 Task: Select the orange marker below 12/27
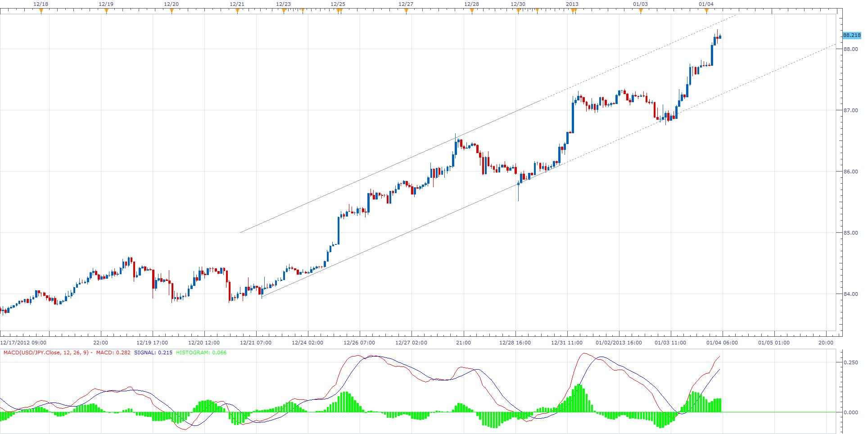click(x=406, y=11)
